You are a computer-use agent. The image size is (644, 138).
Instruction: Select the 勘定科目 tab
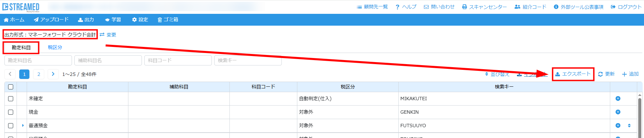coord(21,48)
